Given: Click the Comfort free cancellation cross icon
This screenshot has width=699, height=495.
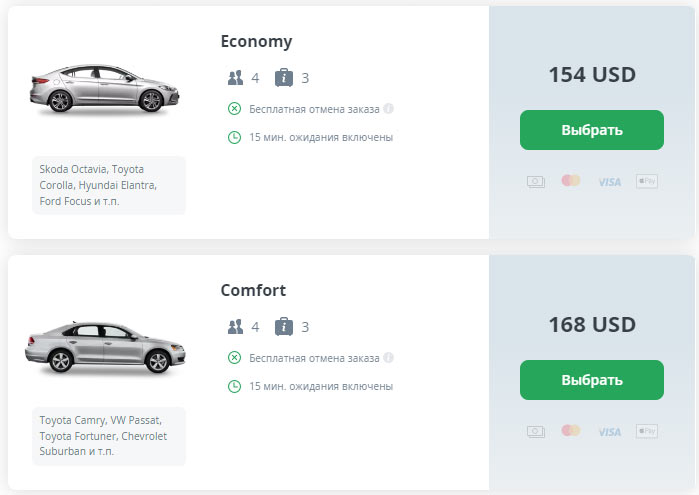Looking at the screenshot, I should [234, 357].
